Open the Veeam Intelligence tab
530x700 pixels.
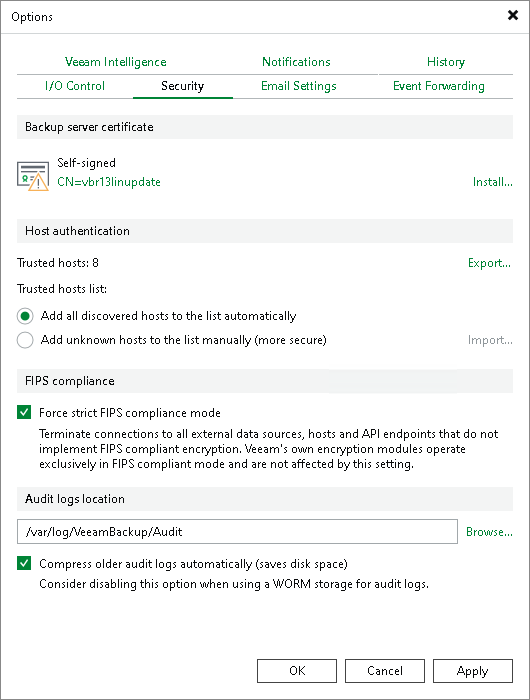point(116,62)
